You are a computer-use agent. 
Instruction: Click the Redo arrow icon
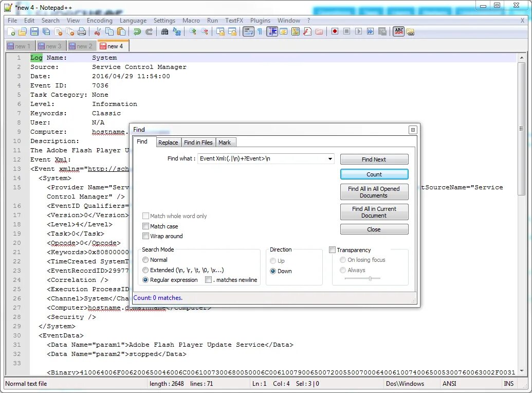(149, 31)
